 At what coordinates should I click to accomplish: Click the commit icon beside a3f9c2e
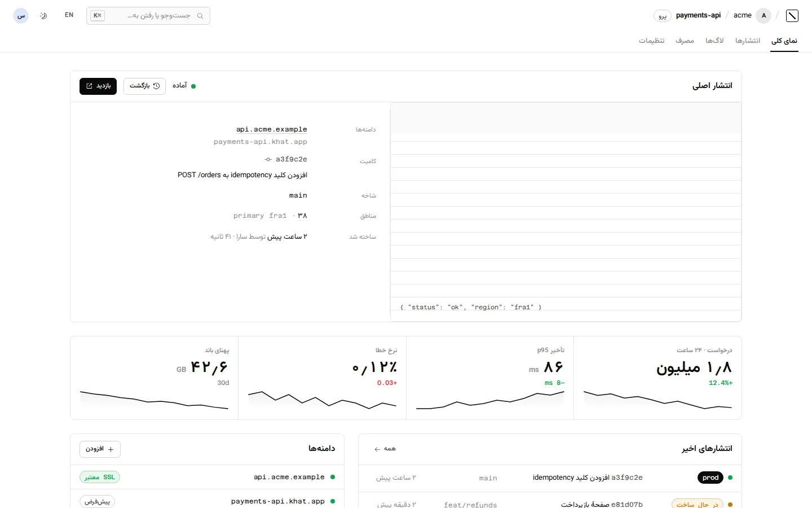click(268, 159)
